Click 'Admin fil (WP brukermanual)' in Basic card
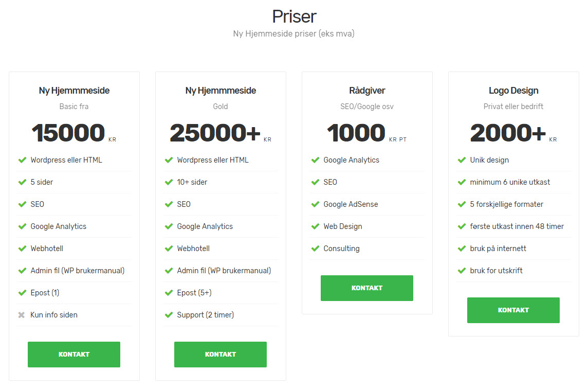 pyautogui.click(x=77, y=271)
